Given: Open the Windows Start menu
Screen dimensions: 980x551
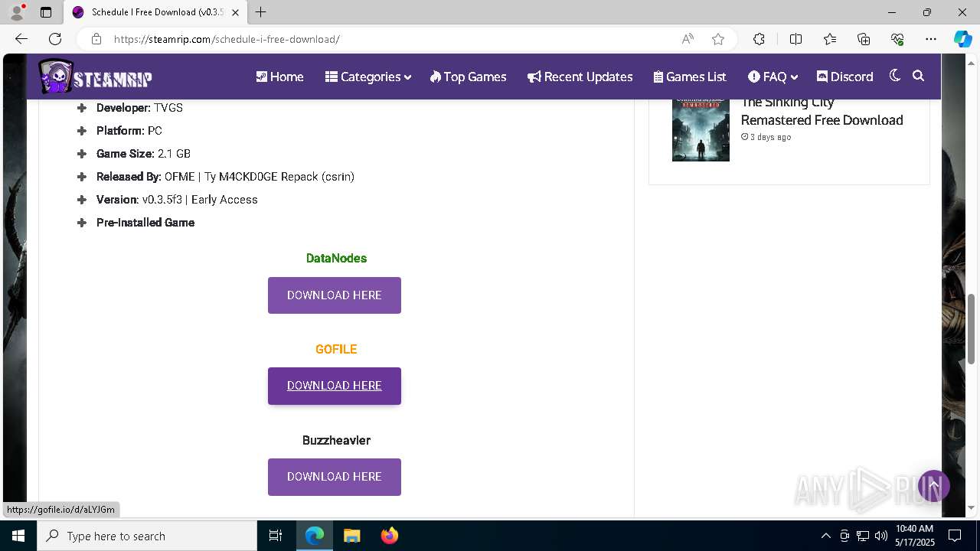Looking at the screenshot, I should pos(18,536).
